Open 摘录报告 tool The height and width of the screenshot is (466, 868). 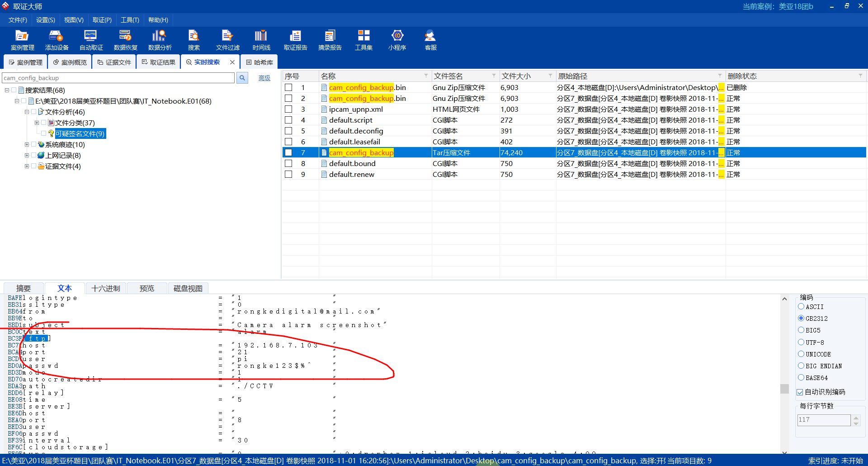[x=330, y=40]
